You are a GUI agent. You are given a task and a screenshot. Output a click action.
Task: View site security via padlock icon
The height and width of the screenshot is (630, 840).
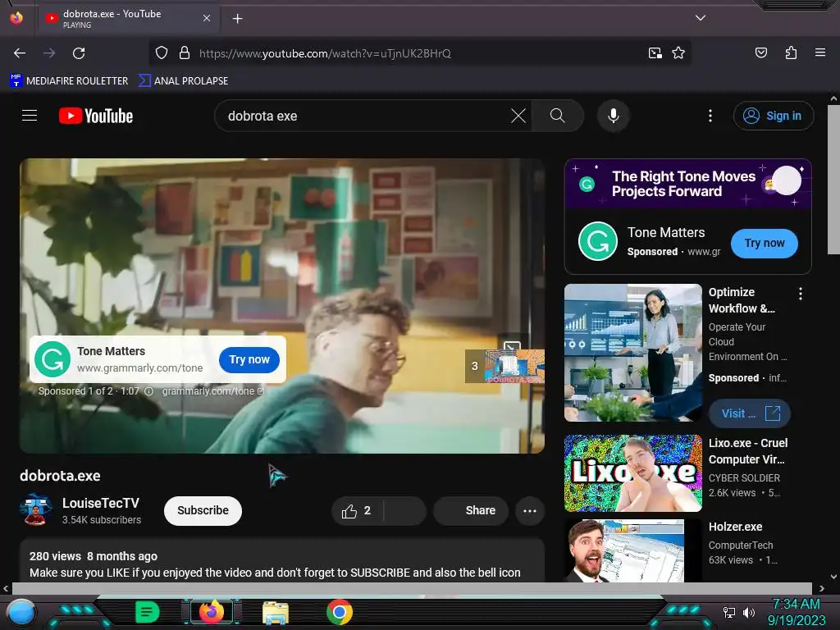pyautogui.click(x=185, y=53)
